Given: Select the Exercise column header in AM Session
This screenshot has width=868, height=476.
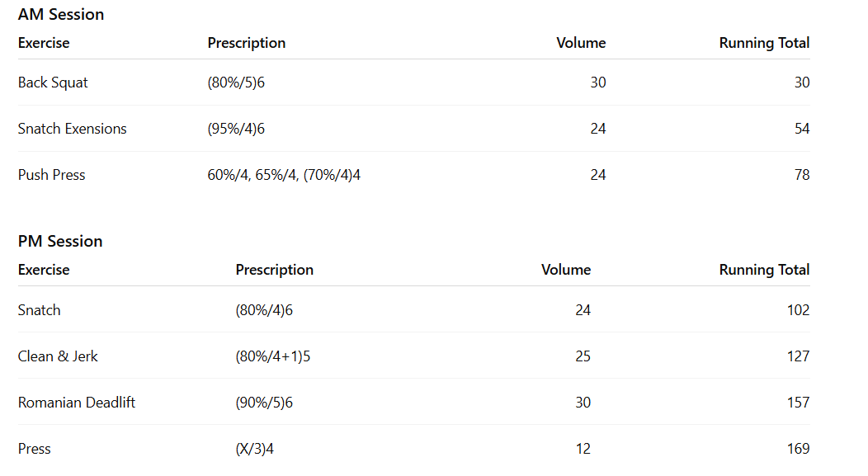Looking at the screenshot, I should pyautogui.click(x=44, y=43).
